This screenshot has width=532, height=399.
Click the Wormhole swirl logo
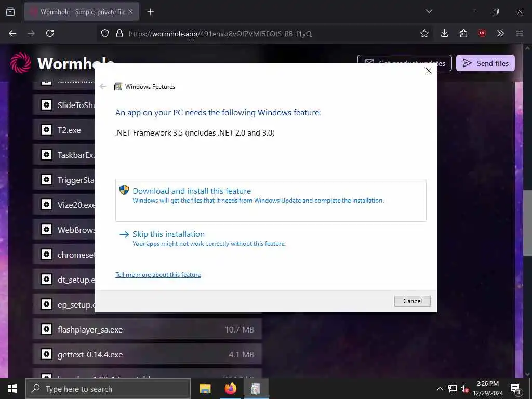(x=21, y=63)
